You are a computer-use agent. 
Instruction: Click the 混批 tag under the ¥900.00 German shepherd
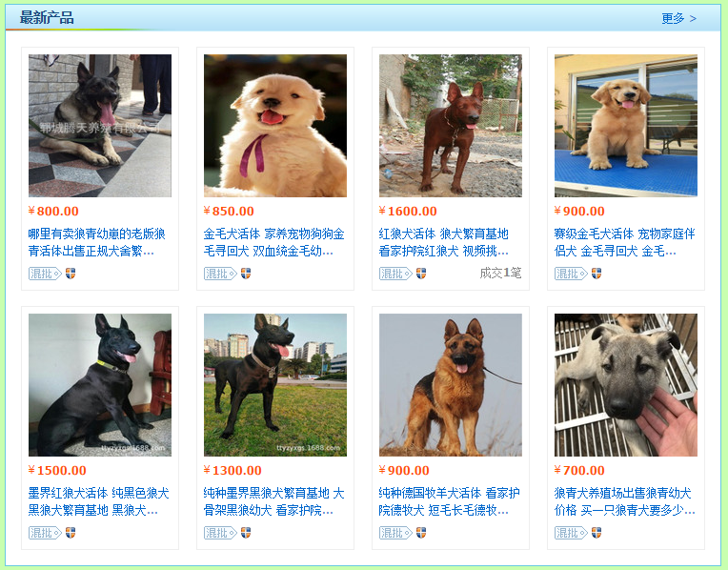395,533
